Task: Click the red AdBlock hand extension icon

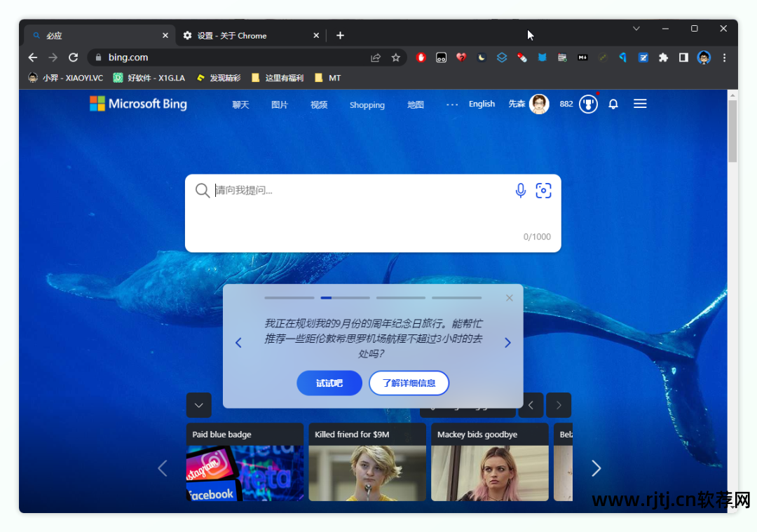Action: pos(421,57)
